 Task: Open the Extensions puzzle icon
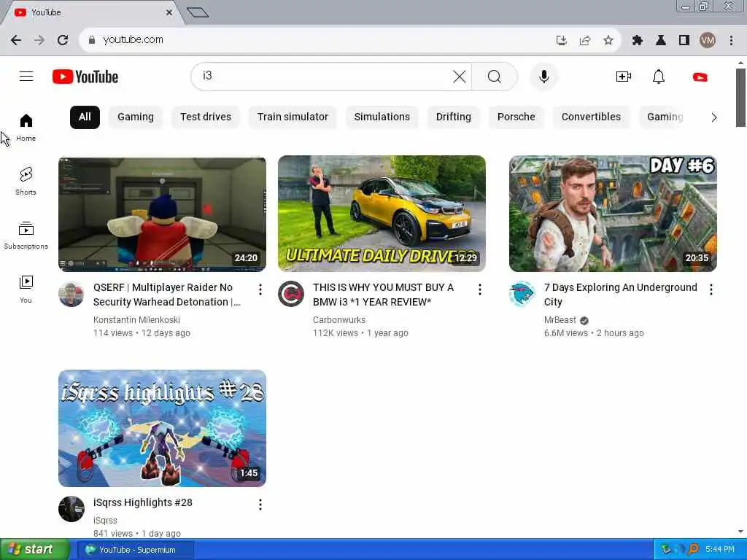click(637, 41)
